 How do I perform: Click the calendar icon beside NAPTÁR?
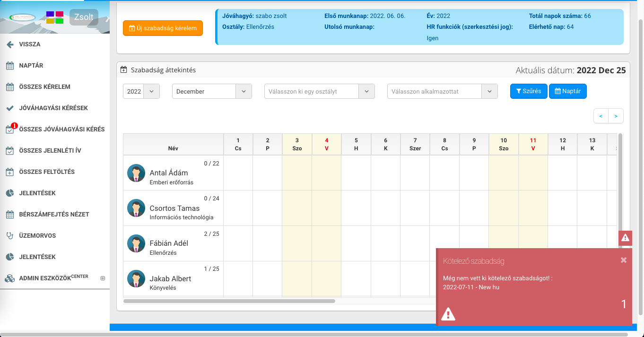(9, 66)
